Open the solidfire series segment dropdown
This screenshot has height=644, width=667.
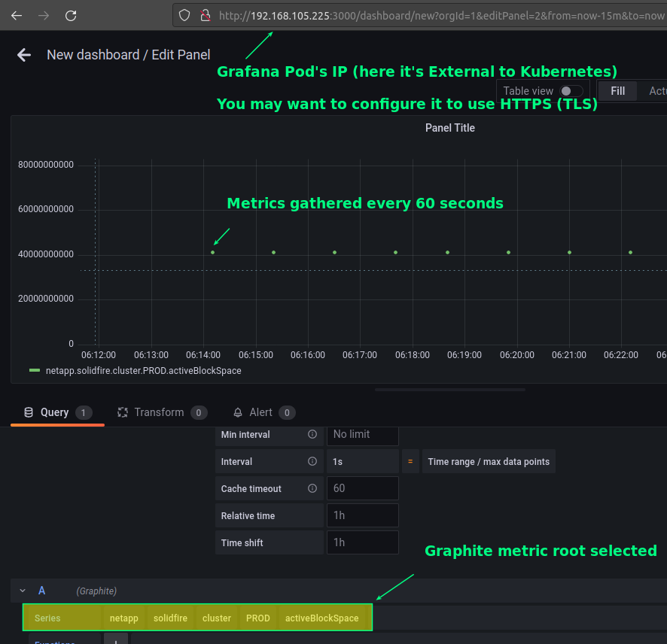[x=170, y=618]
